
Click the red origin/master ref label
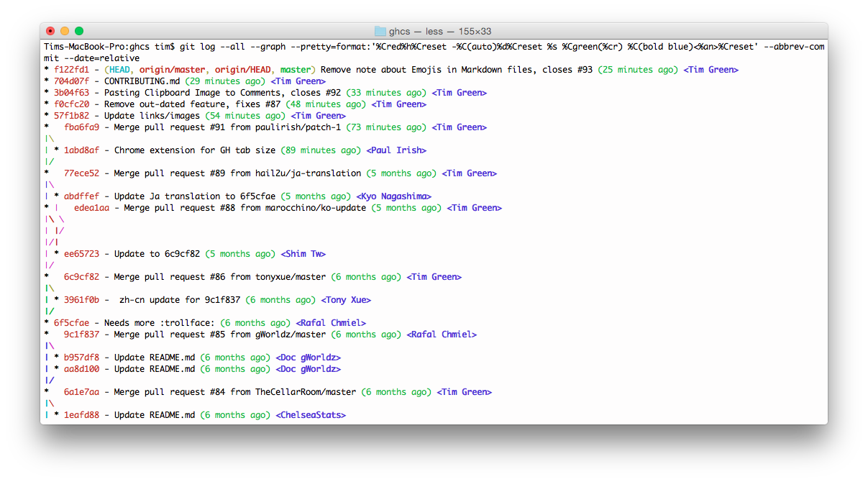pyautogui.click(x=173, y=70)
